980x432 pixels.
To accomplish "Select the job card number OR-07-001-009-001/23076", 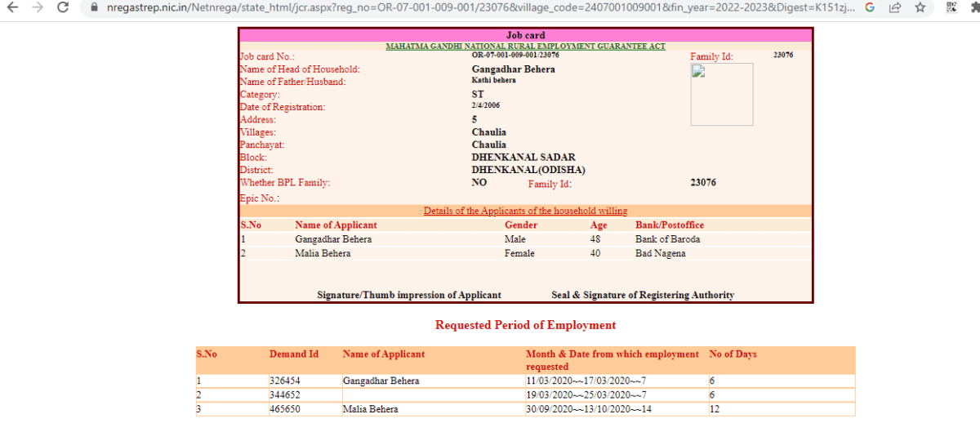I will [515, 56].
